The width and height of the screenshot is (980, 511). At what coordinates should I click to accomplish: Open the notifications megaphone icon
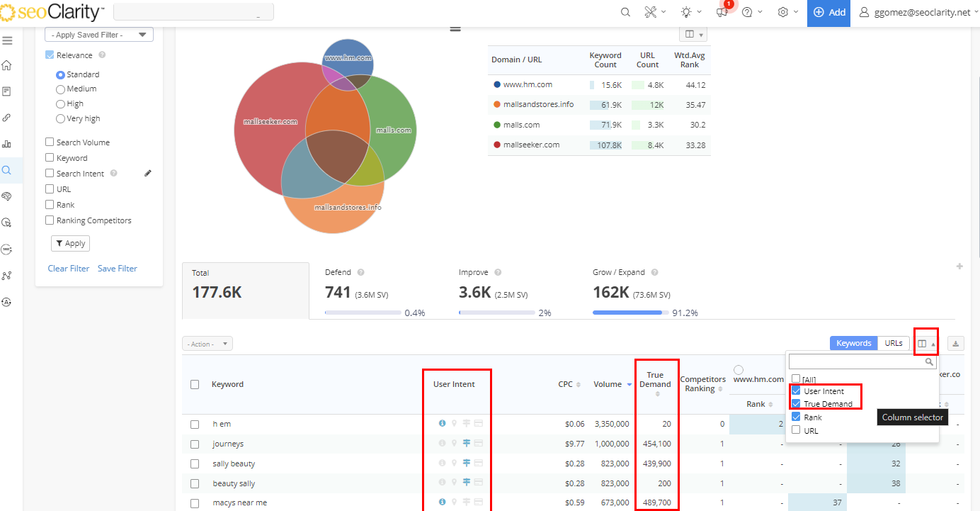tap(722, 12)
